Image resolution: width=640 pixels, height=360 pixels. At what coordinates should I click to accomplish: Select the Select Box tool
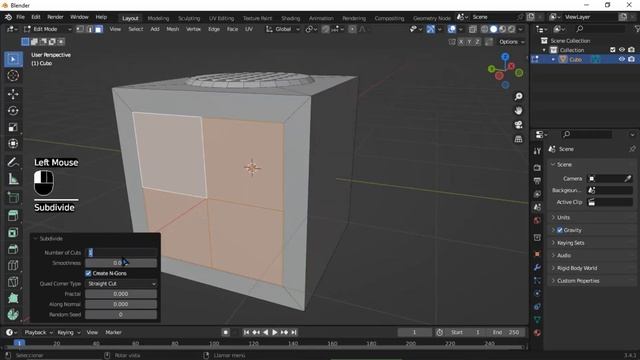pos(13,59)
